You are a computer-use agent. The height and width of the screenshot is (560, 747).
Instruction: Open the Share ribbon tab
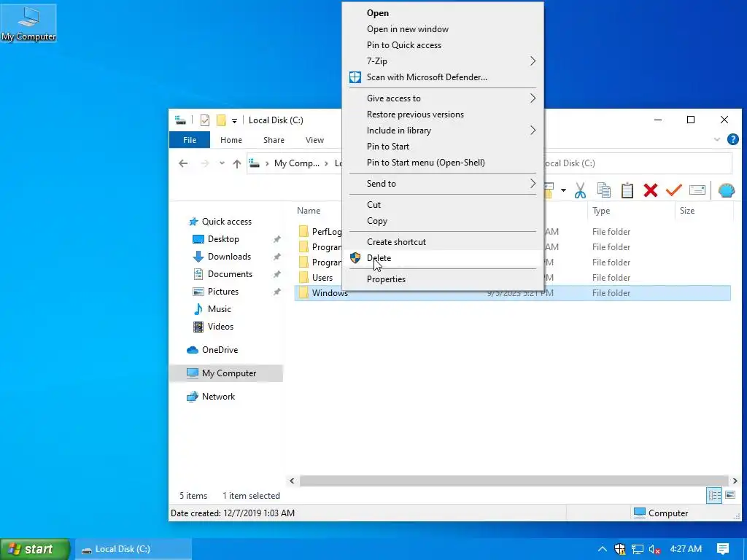point(274,140)
